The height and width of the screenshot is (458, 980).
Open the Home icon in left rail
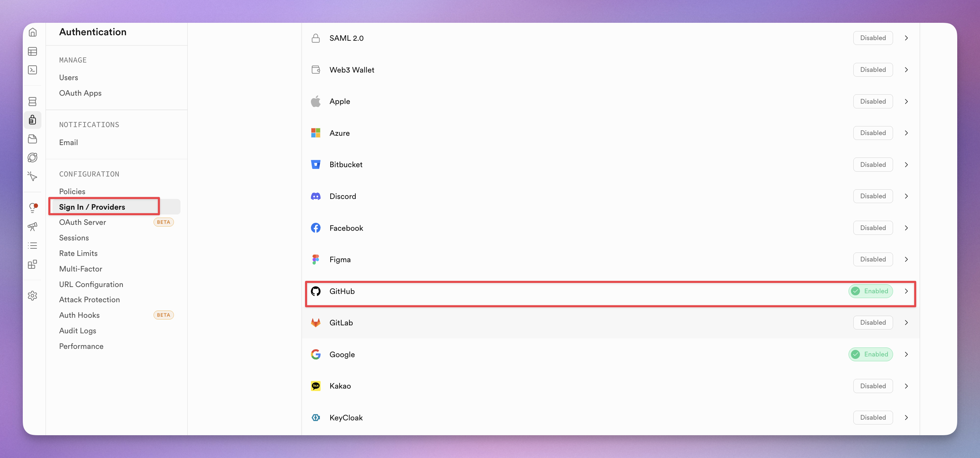[x=32, y=32]
